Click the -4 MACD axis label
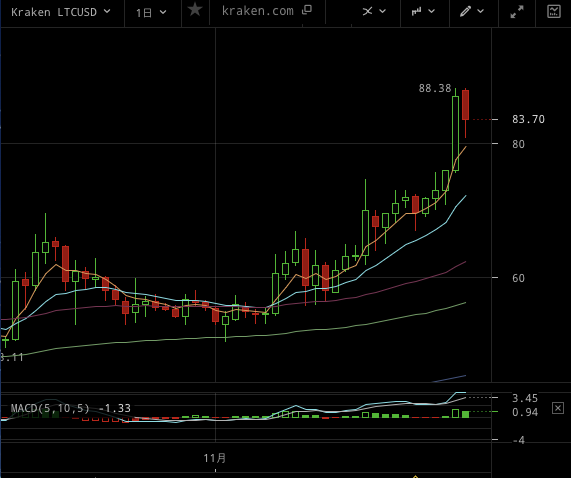The image size is (571, 478). point(519,440)
